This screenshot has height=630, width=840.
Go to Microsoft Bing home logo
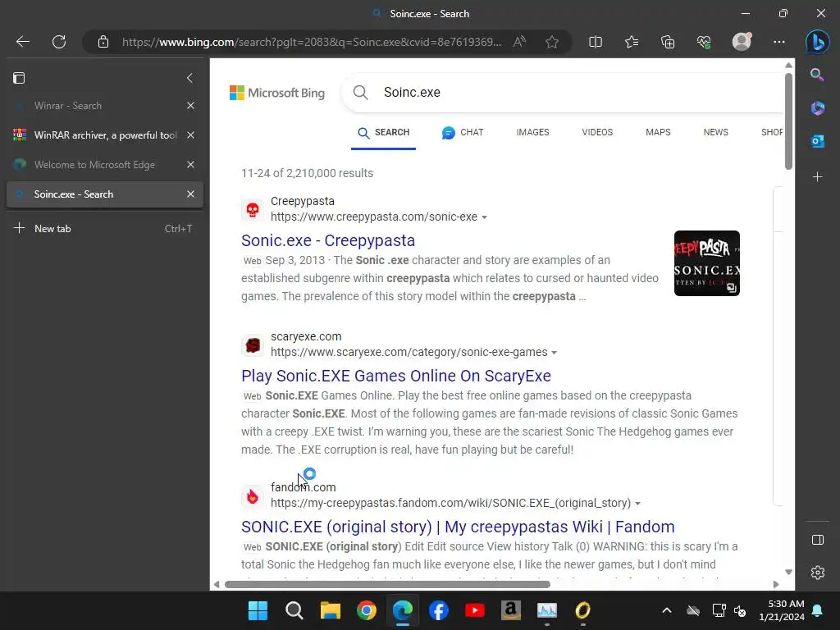click(277, 94)
